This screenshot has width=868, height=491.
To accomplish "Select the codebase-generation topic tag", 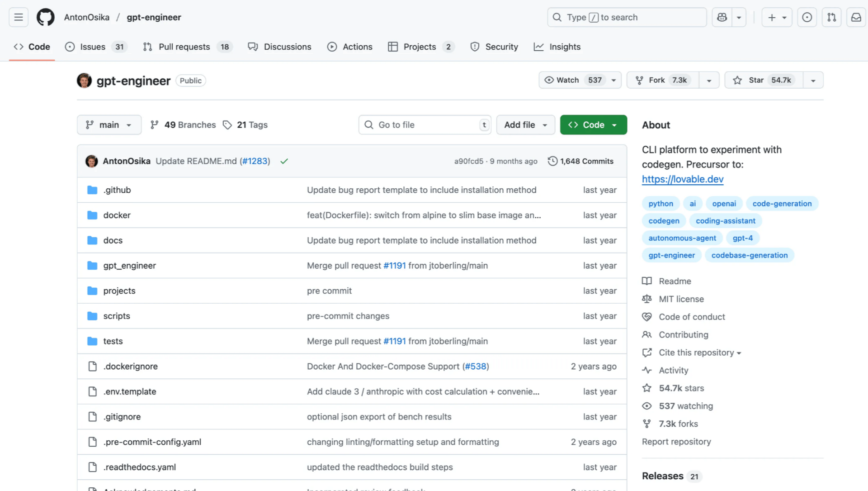I will point(749,255).
